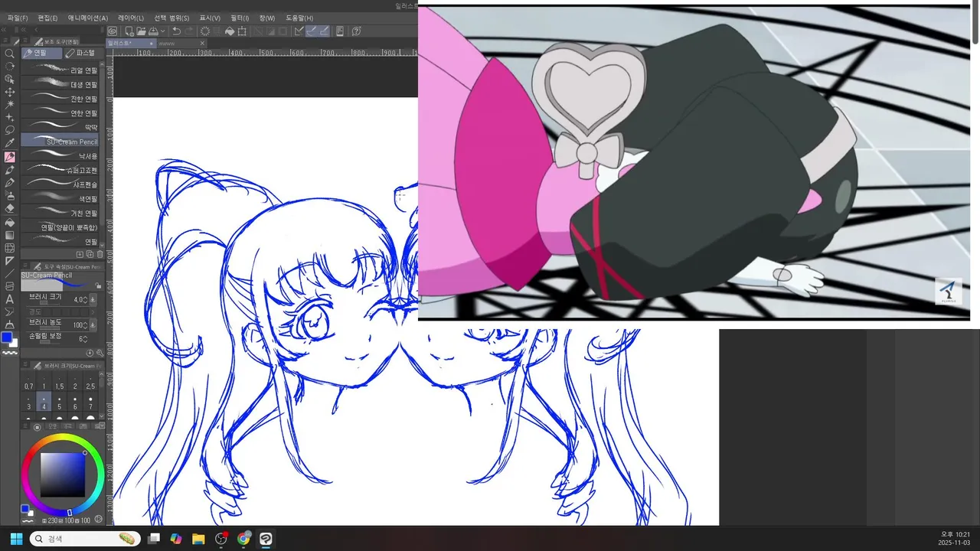The image size is (980, 551).
Task: Toggle brush preview lock icon
Action: [x=98, y=285]
